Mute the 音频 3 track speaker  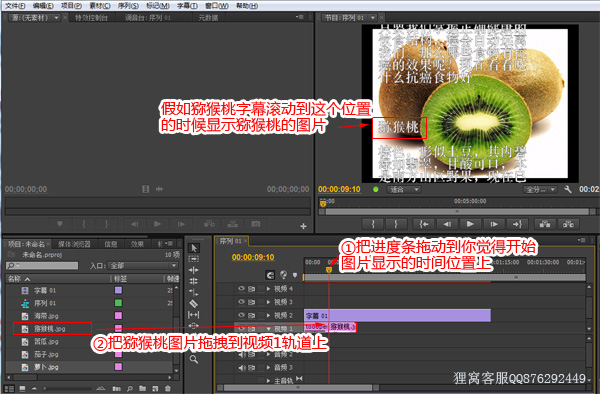(x=241, y=368)
